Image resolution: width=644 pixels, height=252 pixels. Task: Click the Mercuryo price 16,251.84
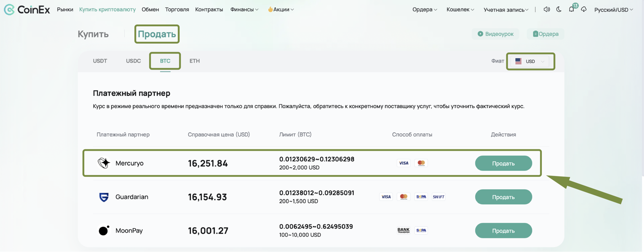[x=208, y=163]
